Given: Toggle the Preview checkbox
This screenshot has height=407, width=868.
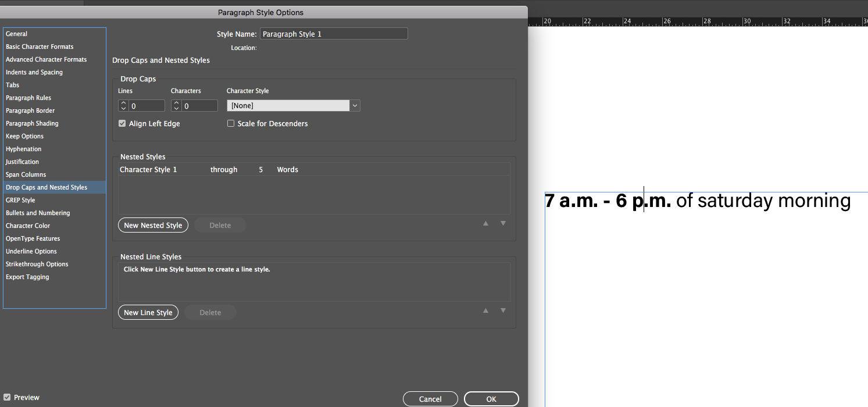Looking at the screenshot, I should [x=7, y=397].
